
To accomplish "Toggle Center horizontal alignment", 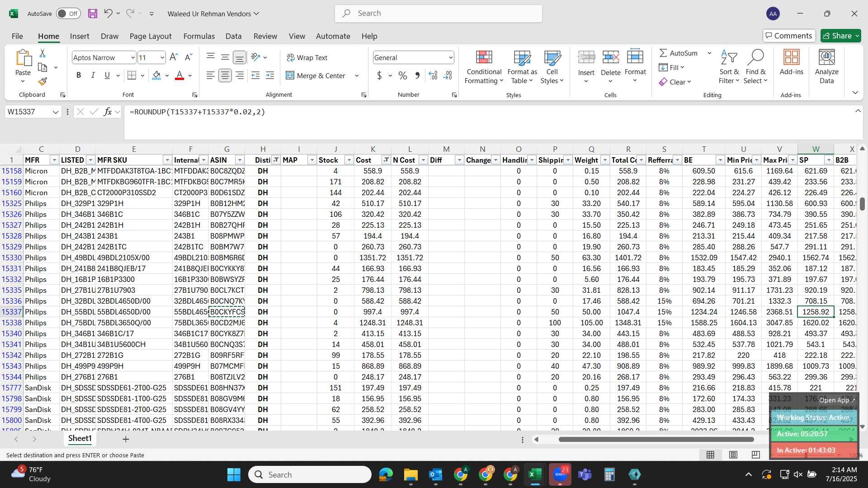I will tap(225, 75).
